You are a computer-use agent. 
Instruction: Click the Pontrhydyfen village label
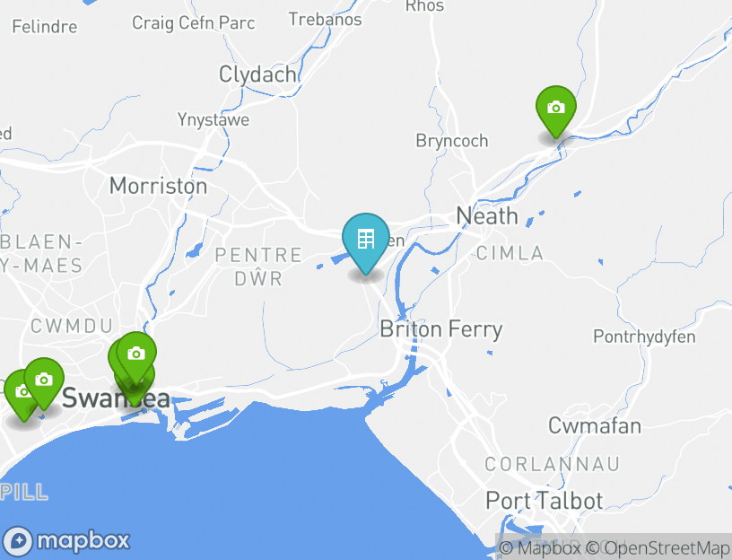point(644,337)
